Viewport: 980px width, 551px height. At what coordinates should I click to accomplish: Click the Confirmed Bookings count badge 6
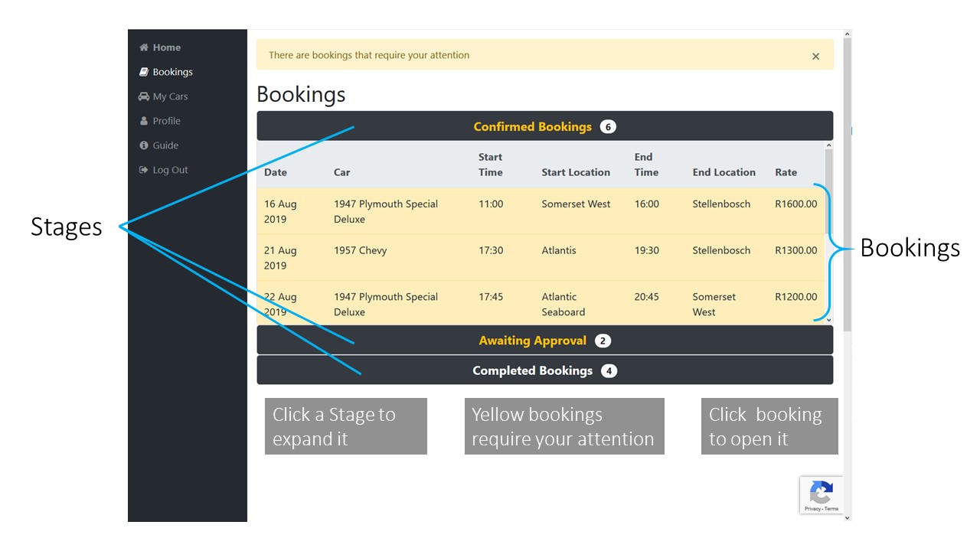608,127
